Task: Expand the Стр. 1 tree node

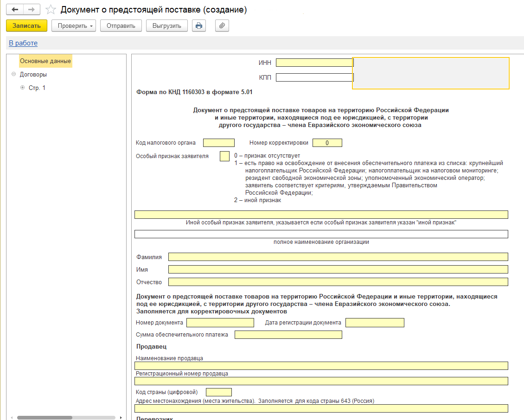Action: (22, 88)
